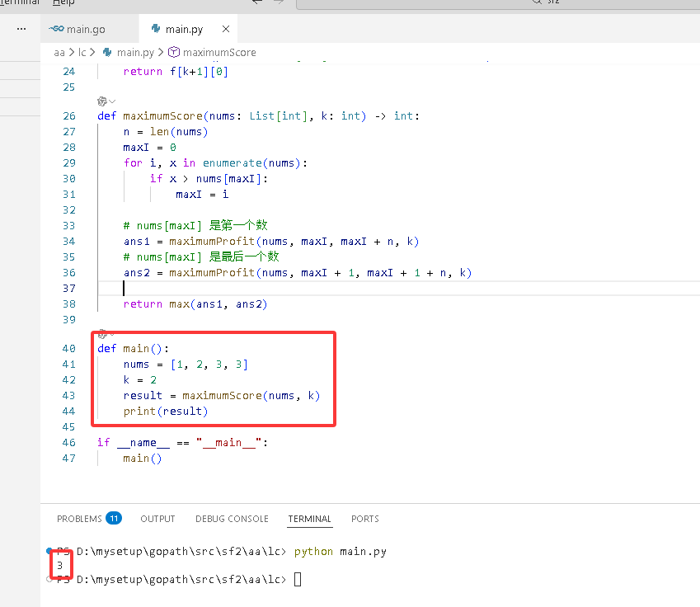
Task: Select the TERMINAL panel tab
Action: 309,519
